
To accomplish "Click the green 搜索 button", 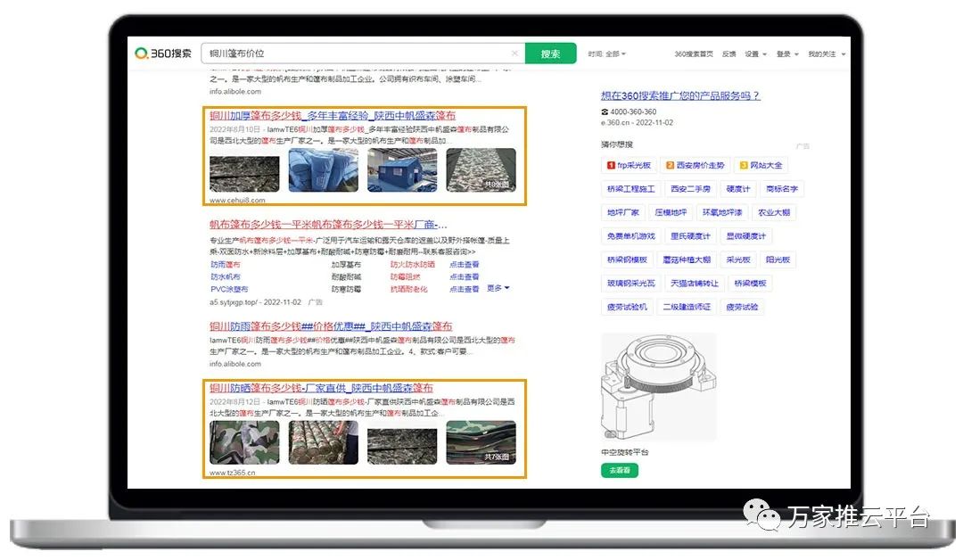I will click(x=550, y=54).
